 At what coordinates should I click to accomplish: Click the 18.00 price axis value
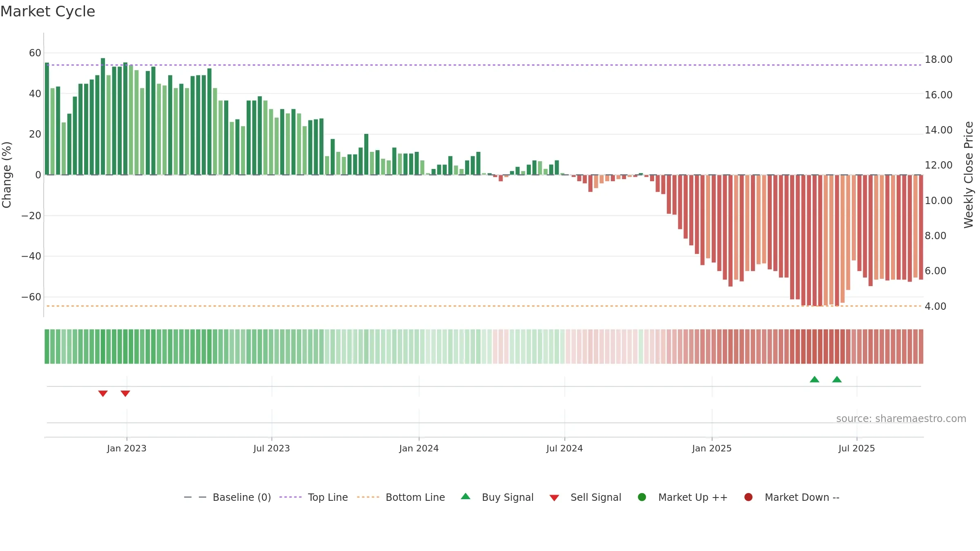tap(938, 59)
